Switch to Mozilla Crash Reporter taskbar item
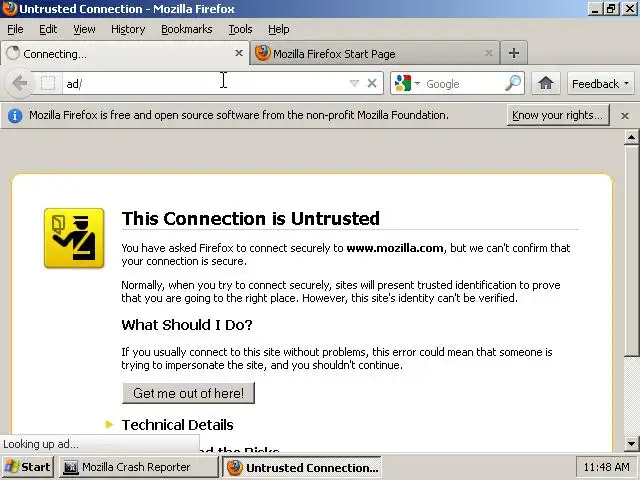The image size is (640, 480). (x=139, y=467)
